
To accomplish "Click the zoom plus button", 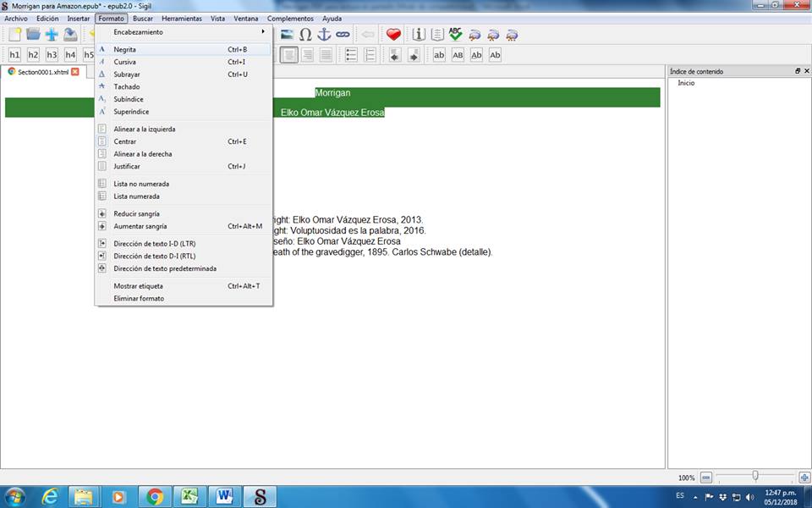I will [804, 478].
